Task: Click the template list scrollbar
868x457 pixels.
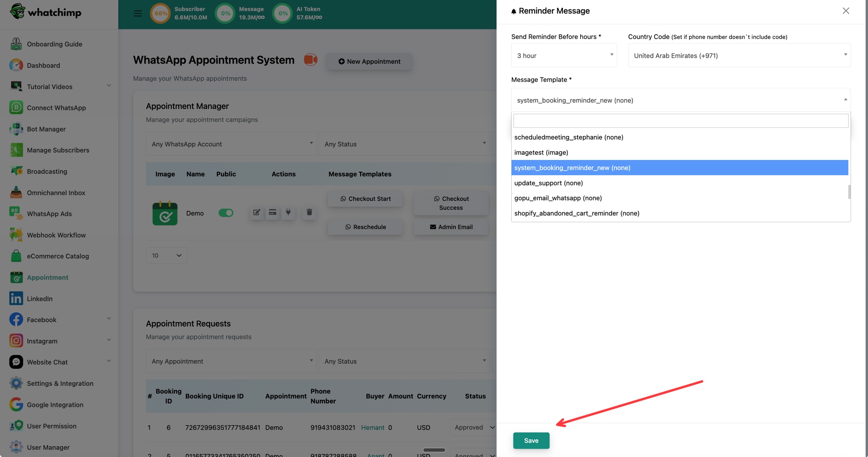Action: [x=849, y=192]
